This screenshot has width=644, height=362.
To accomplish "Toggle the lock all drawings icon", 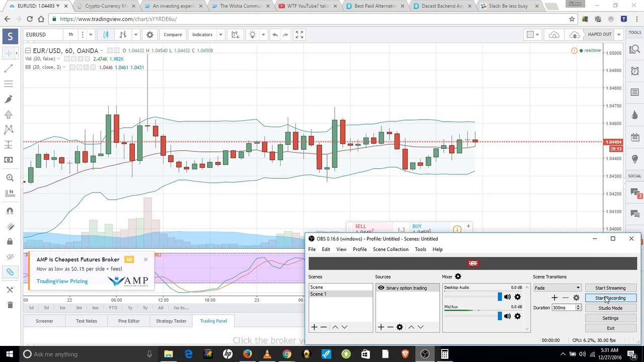I will tap(10, 242).
